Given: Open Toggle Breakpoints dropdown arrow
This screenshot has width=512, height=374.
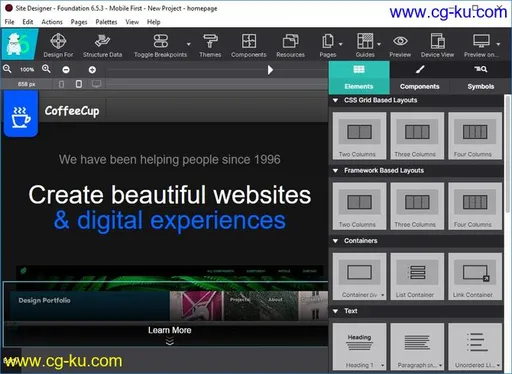Looking at the screenshot, I should click(x=189, y=44).
